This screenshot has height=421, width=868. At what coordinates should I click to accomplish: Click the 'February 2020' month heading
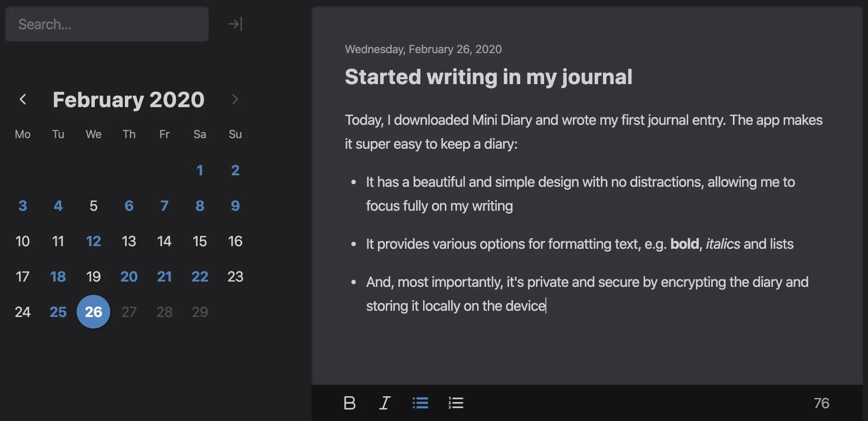[128, 100]
